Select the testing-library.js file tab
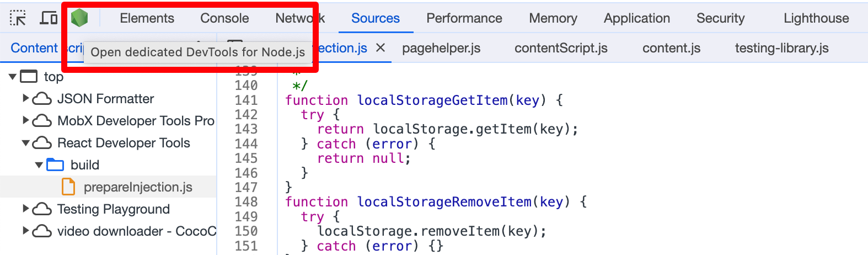The width and height of the screenshot is (868, 255). click(781, 48)
